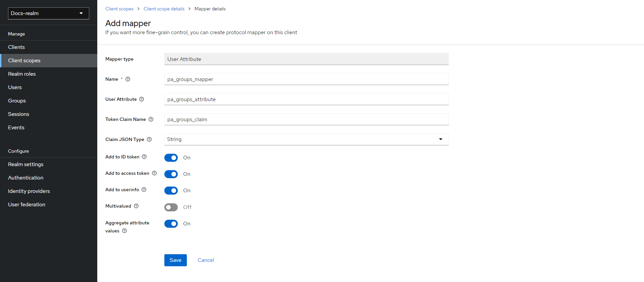This screenshot has height=282, width=644.
Task: Go to Realm roles in sidebar
Action: (x=22, y=74)
